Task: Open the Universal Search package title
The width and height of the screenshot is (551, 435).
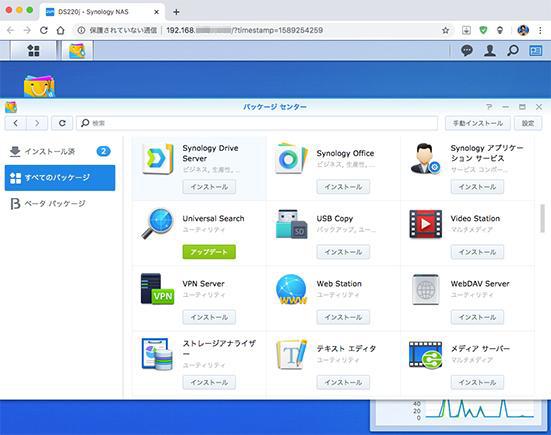Action: (213, 219)
